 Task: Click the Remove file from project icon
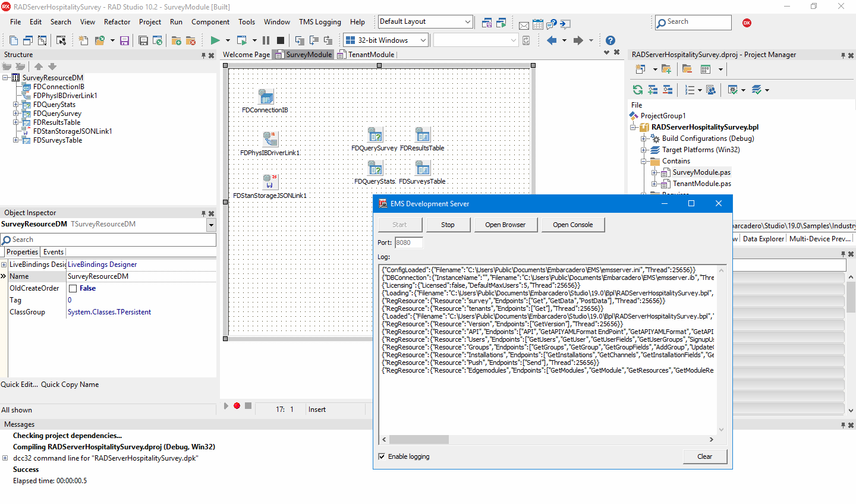point(191,40)
